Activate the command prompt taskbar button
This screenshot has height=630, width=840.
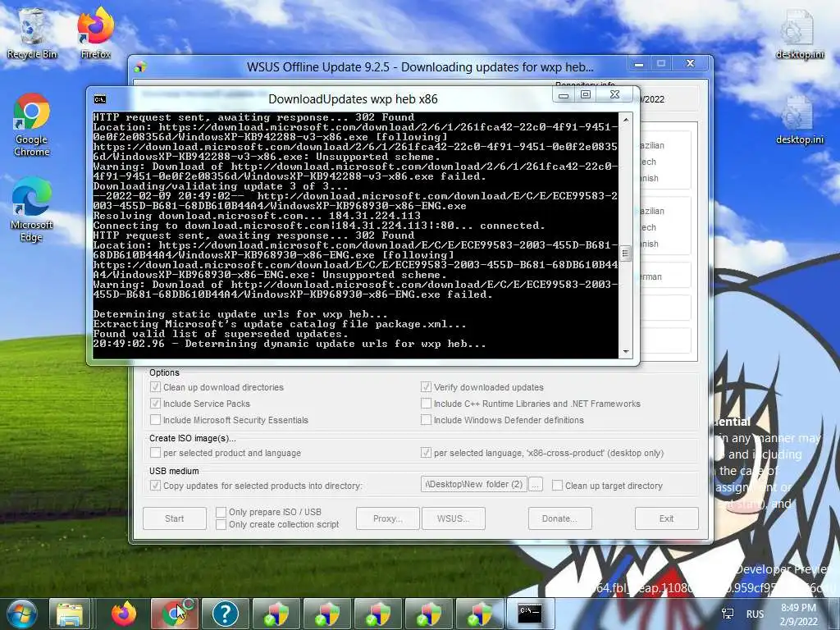click(529, 614)
